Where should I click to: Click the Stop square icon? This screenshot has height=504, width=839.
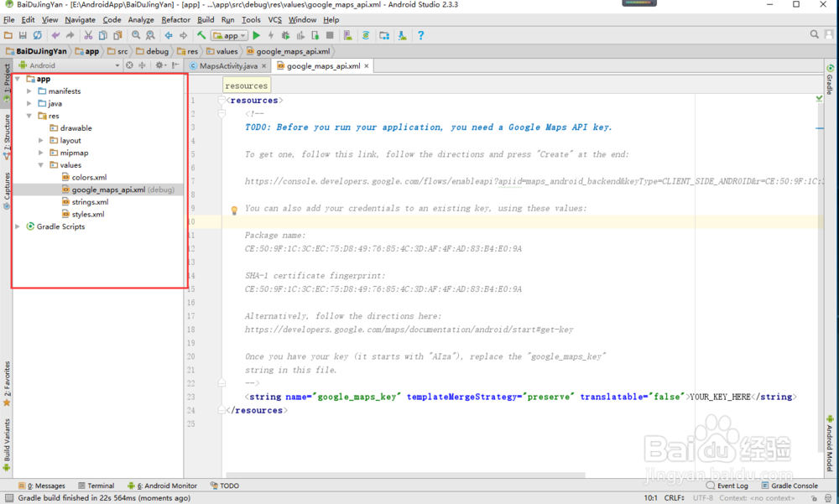(330, 35)
